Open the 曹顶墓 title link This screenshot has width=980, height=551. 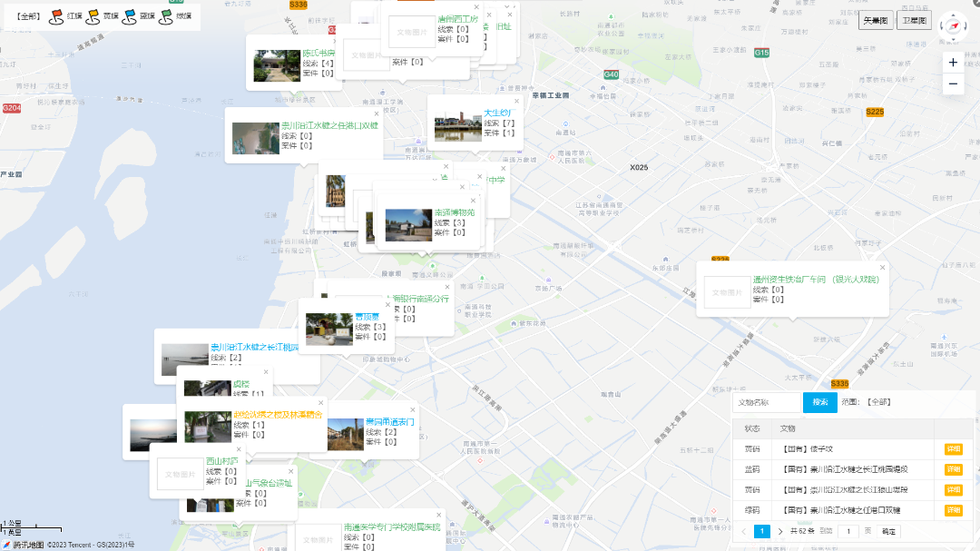point(367,317)
